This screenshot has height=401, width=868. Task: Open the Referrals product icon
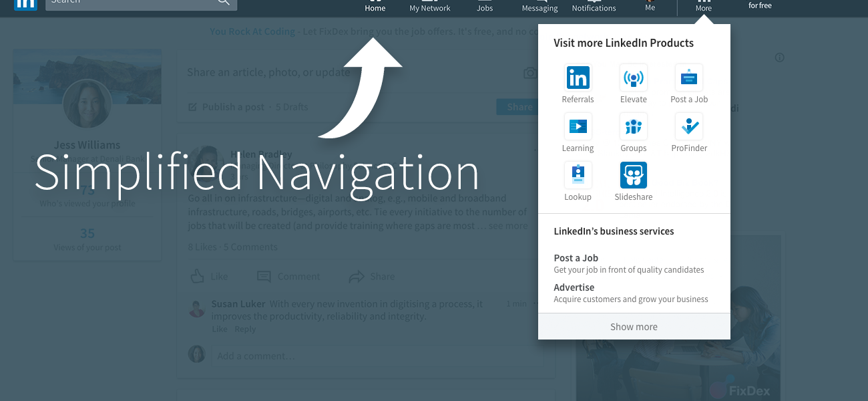(578, 78)
